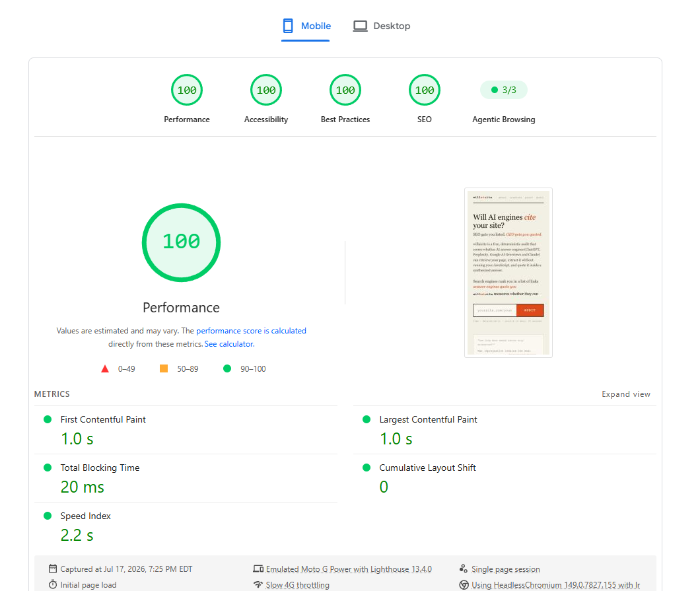The height and width of the screenshot is (591, 700).
Task: Click the METRICS section heading
Action: tap(52, 394)
